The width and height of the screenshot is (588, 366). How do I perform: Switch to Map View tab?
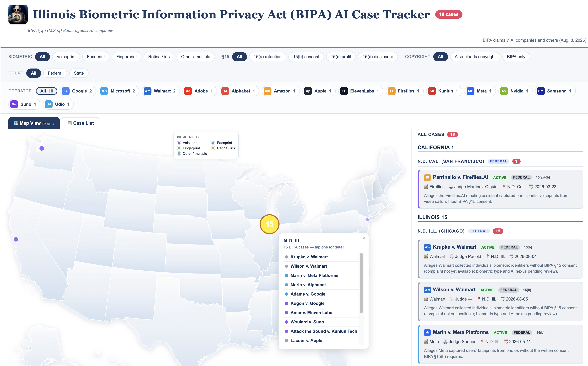[x=34, y=123]
